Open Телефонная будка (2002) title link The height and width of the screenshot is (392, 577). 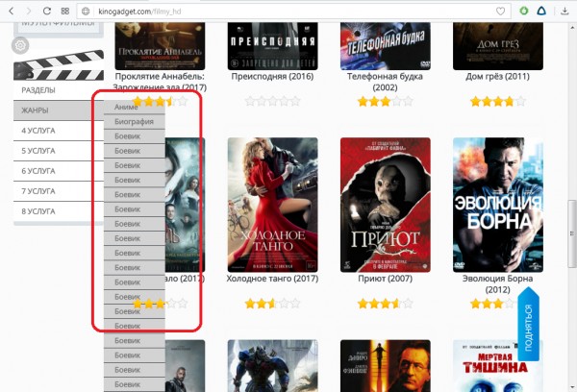click(x=385, y=82)
